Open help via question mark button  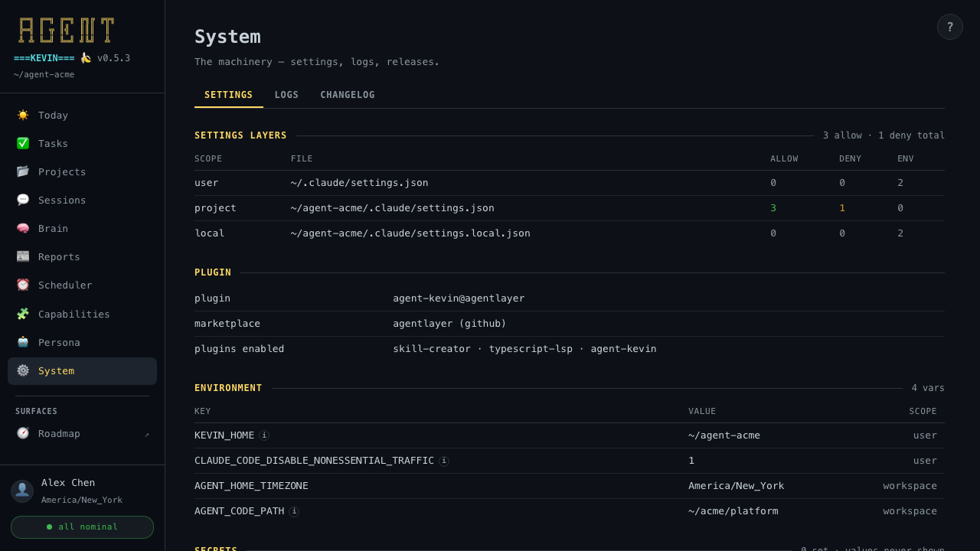950,27
